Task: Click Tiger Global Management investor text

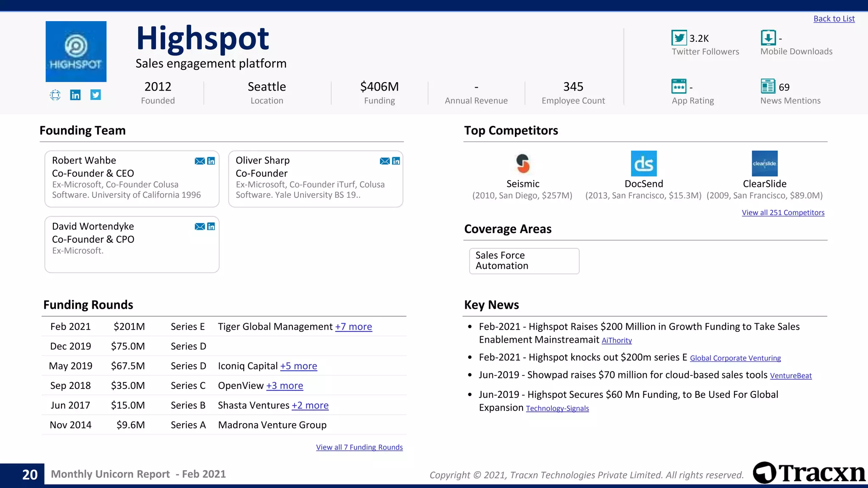Action: [275, 327]
